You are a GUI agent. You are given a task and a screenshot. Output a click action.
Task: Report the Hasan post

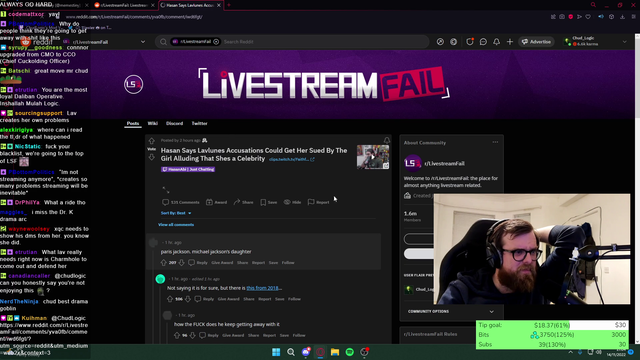[318, 202]
